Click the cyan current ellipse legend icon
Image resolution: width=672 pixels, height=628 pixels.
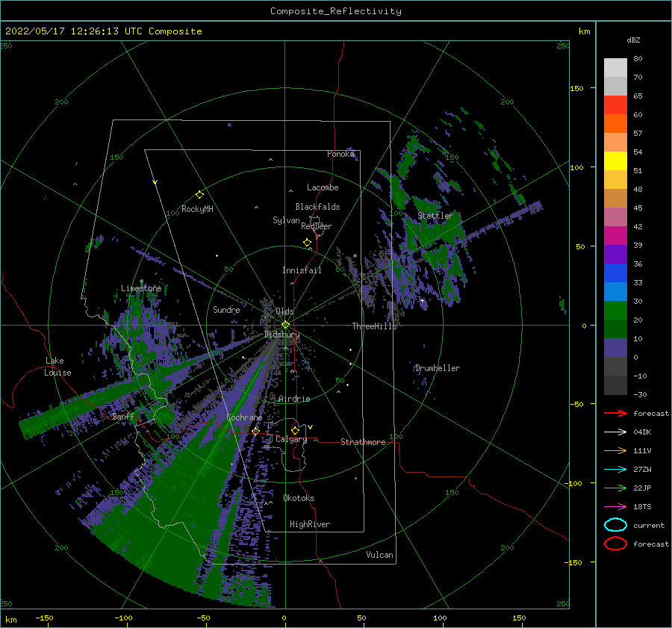click(615, 525)
